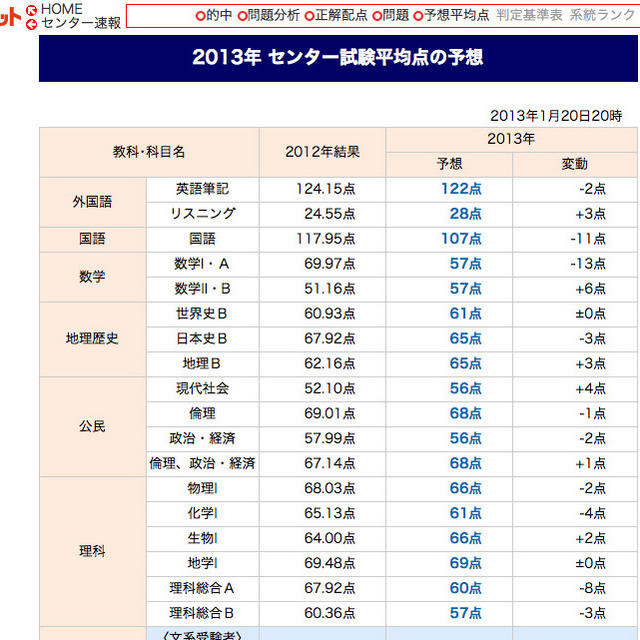Click the HOME arrow icon
The width and height of the screenshot is (640, 640).
(x=31, y=10)
